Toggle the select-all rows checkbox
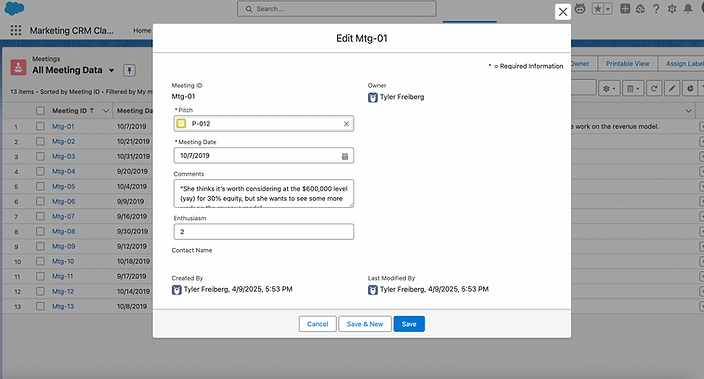 click(x=40, y=110)
